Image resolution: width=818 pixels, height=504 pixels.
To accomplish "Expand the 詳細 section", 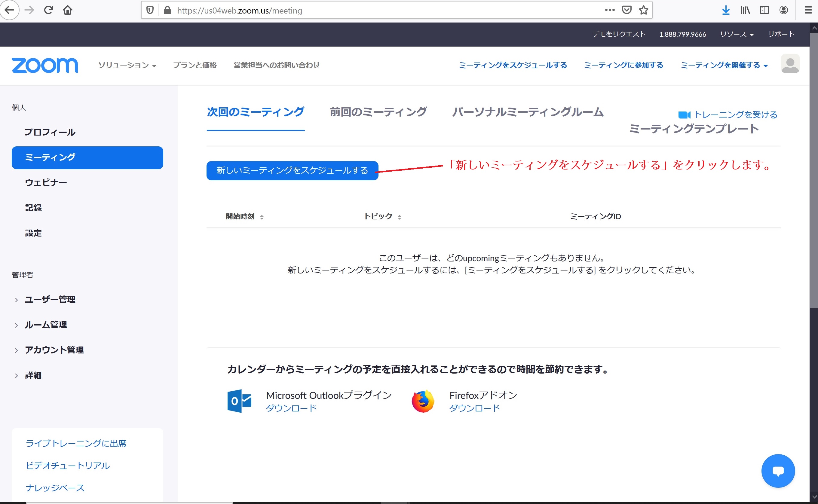I will tap(16, 376).
